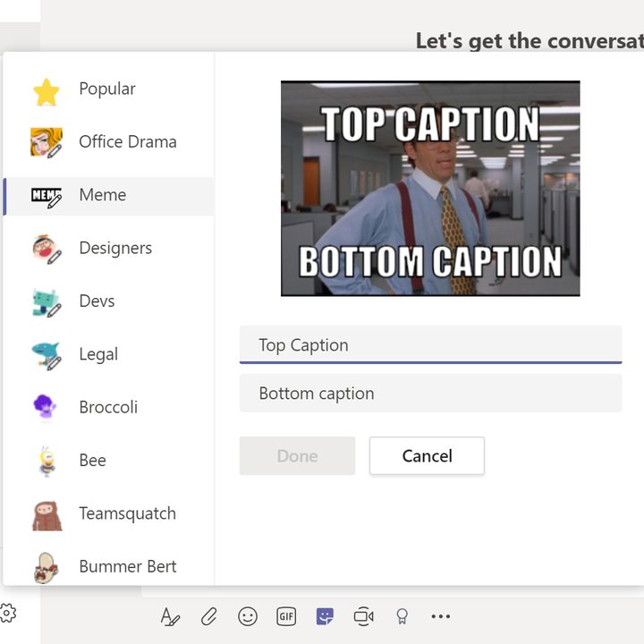Attach a file with the paperclip icon
Image resolution: width=644 pixels, height=644 pixels.
(209, 616)
